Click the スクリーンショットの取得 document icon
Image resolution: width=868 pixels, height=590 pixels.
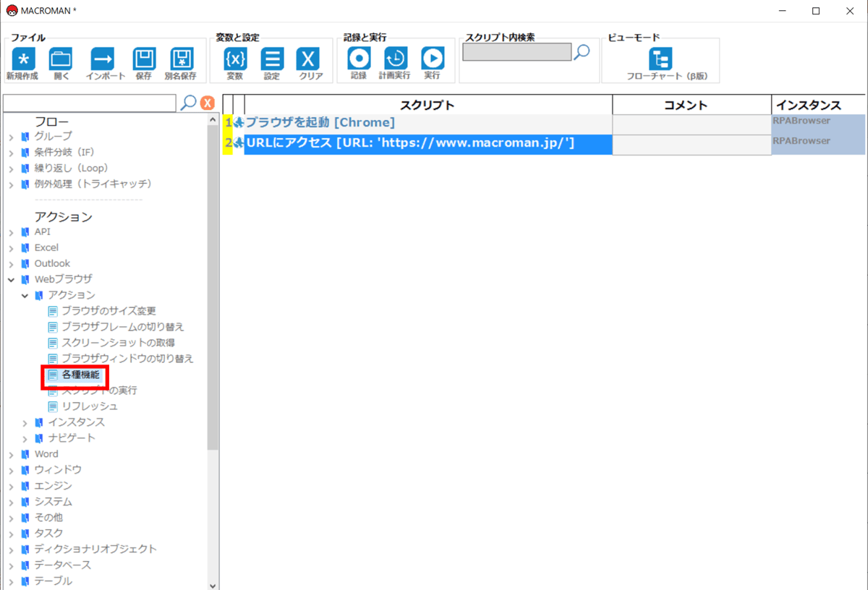tap(53, 343)
